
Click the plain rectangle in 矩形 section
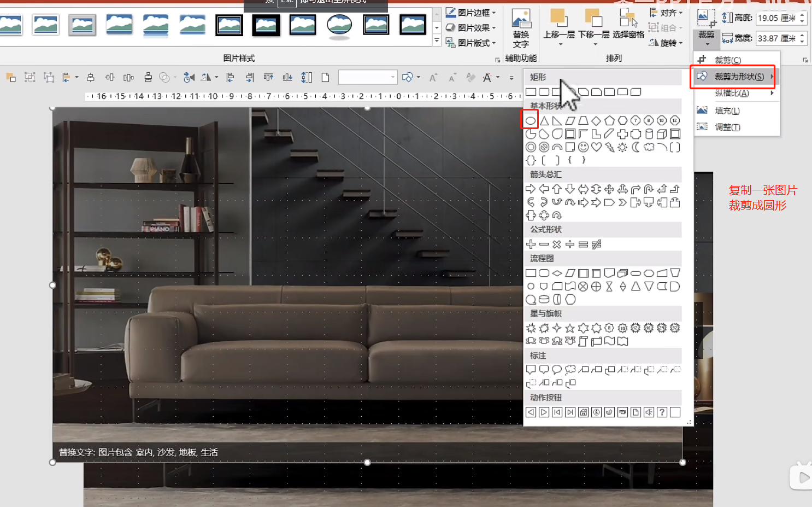530,92
